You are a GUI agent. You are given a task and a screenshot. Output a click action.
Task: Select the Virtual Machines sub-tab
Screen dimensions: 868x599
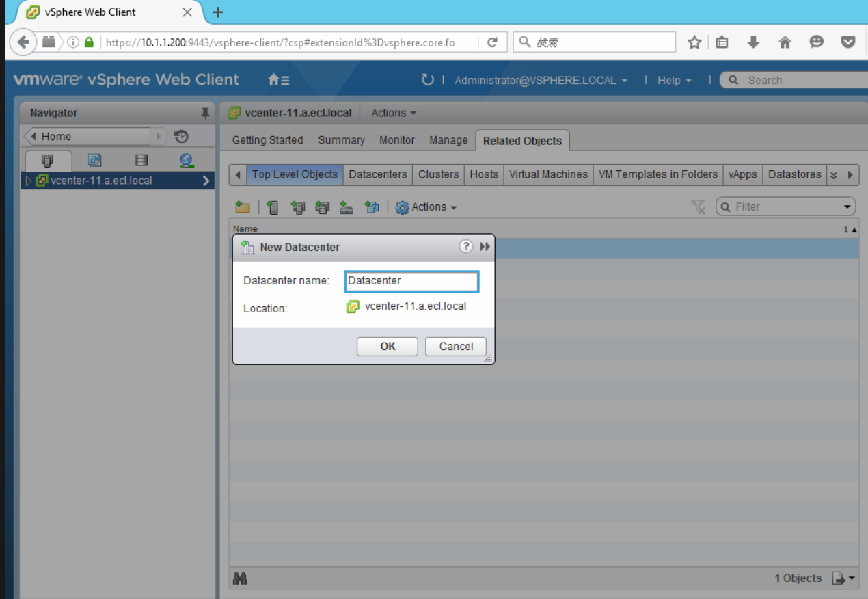(548, 174)
